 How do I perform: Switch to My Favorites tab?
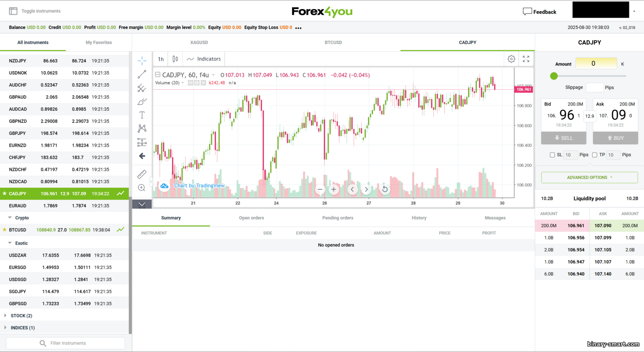99,42
